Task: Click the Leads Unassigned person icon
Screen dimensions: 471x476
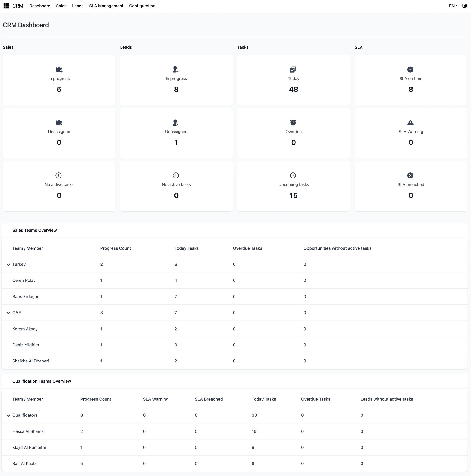Action: pos(176,123)
